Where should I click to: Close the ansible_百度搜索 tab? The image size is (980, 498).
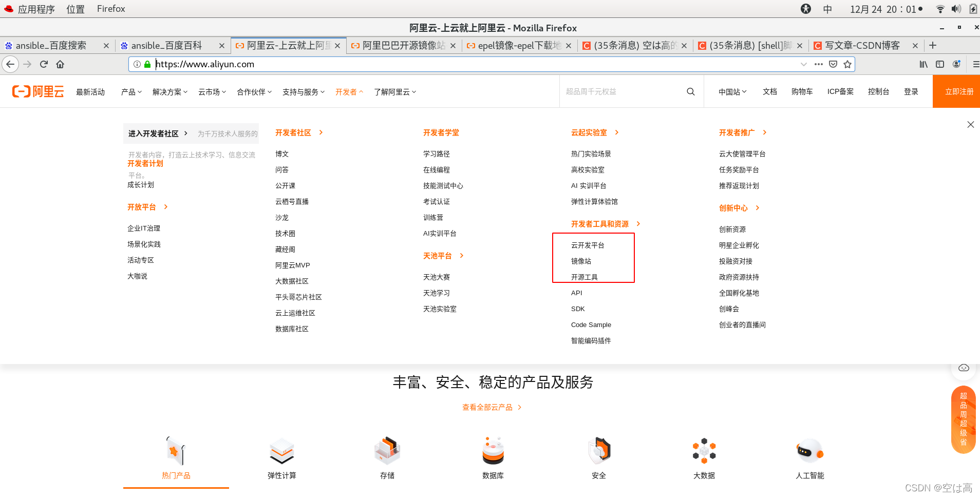tap(106, 46)
